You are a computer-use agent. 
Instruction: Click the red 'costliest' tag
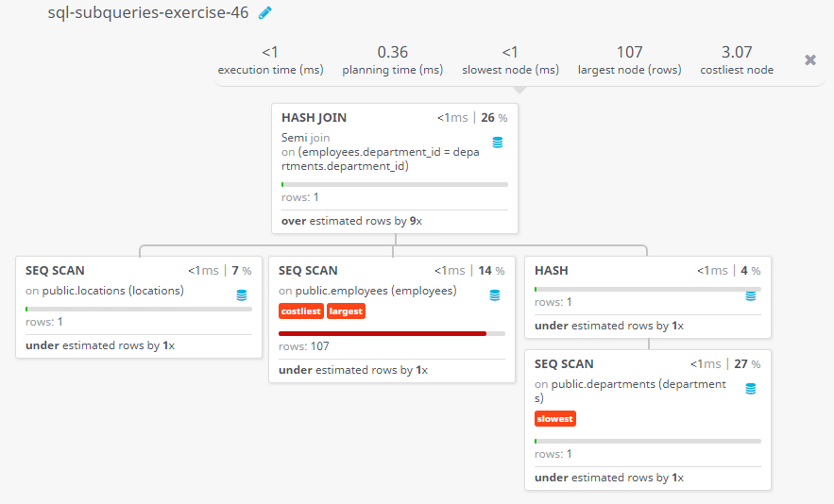[301, 311]
